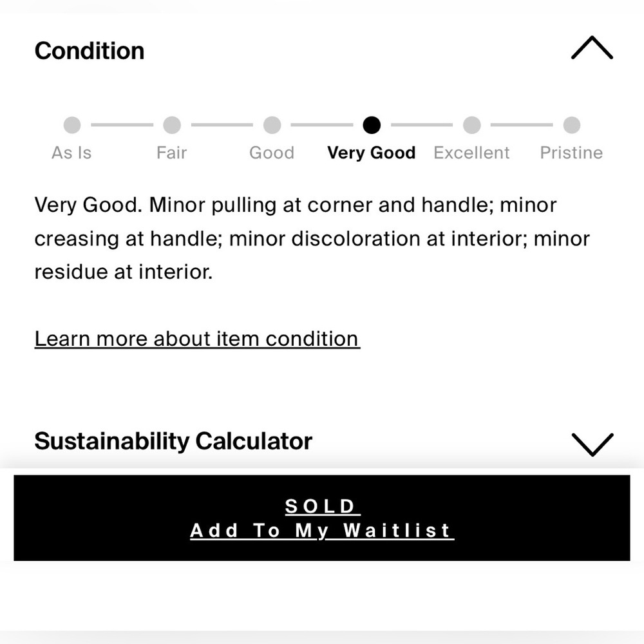Select the Good condition dot
Viewport: 644px width, 644px height.
point(272,125)
